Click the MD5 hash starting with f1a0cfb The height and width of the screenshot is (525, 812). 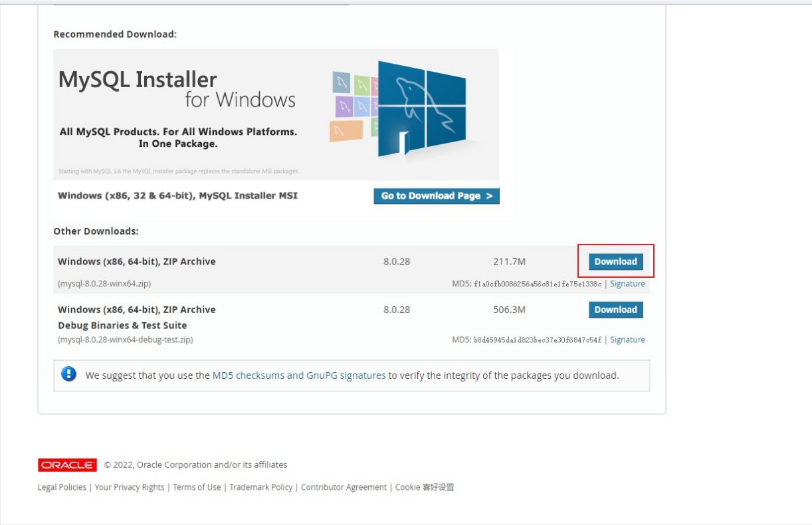click(537, 284)
